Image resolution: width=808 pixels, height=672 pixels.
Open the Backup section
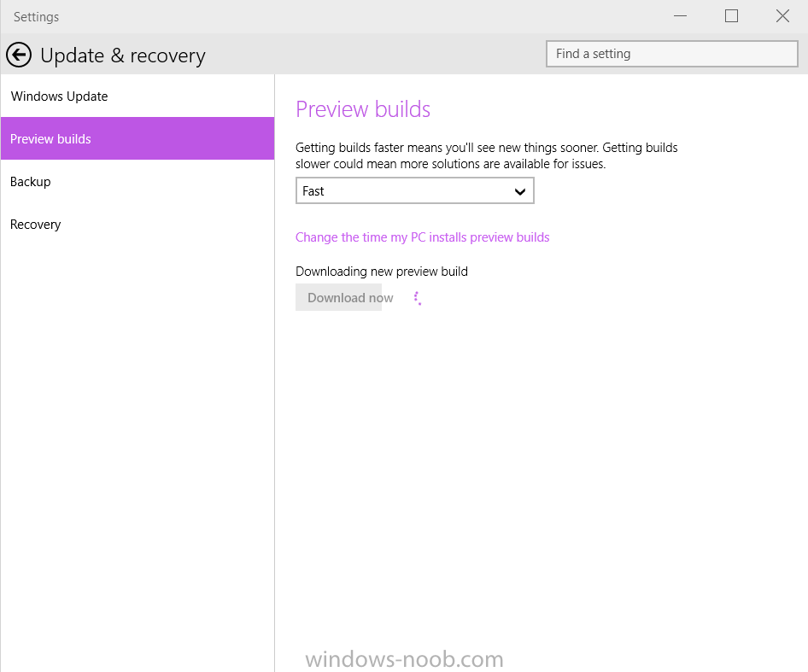tap(137, 181)
